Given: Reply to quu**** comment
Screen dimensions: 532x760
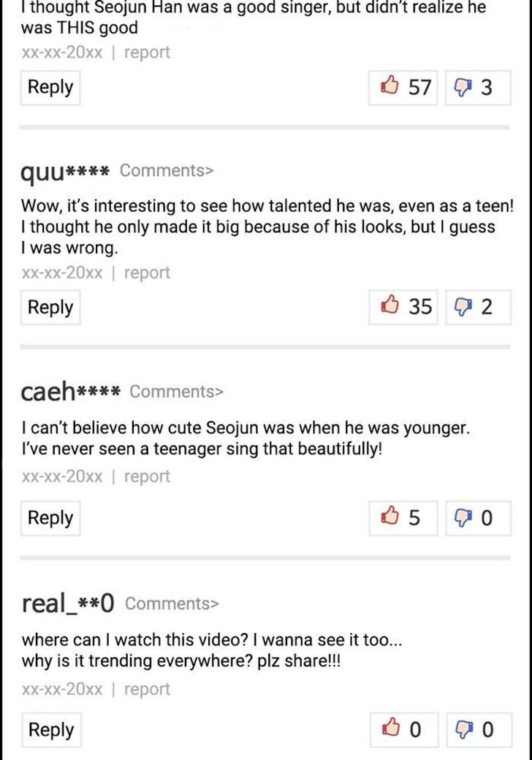Looking at the screenshot, I should pos(50,307).
